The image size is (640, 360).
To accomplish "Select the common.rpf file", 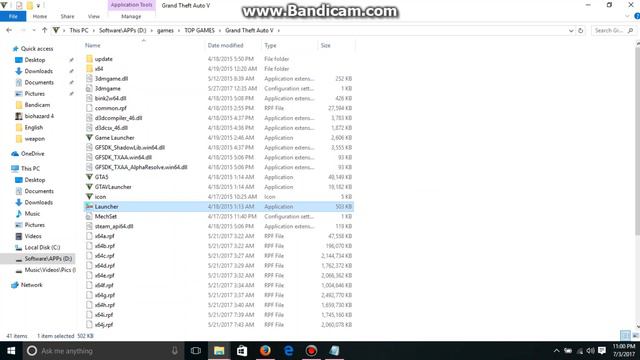I will tap(111, 108).
